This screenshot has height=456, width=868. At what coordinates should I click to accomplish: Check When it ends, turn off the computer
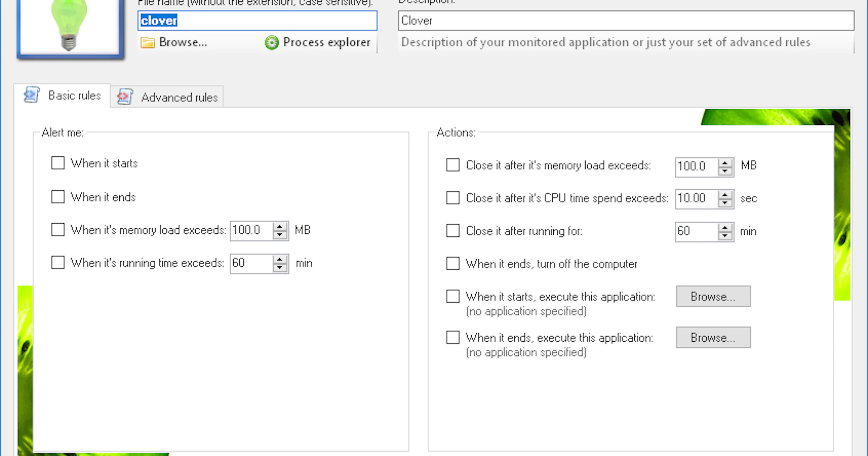point(453,263)
